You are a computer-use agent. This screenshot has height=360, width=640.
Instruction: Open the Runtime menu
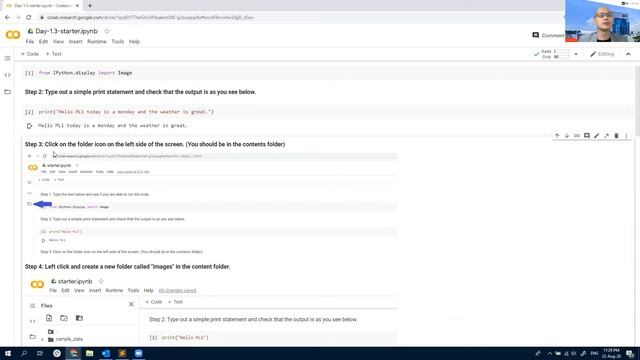[97, 42]
